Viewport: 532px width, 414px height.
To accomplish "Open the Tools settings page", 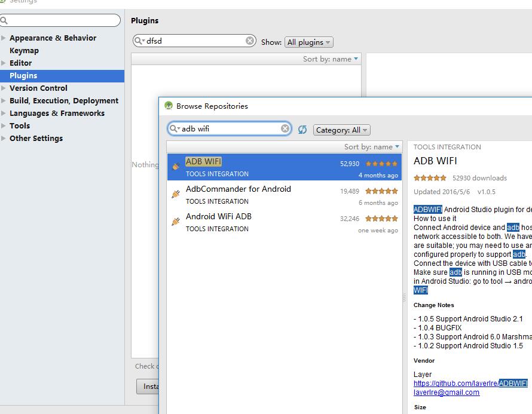I will (x=20, y=126).
